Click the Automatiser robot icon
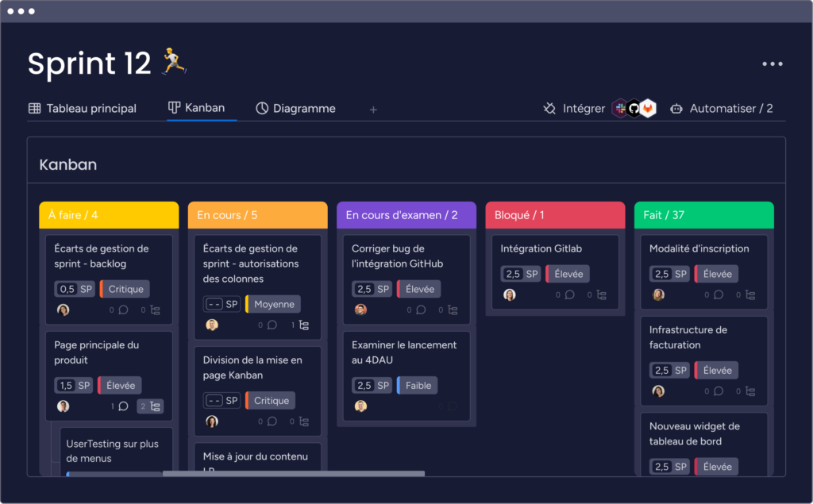The image size is (813, 504). 676,109
